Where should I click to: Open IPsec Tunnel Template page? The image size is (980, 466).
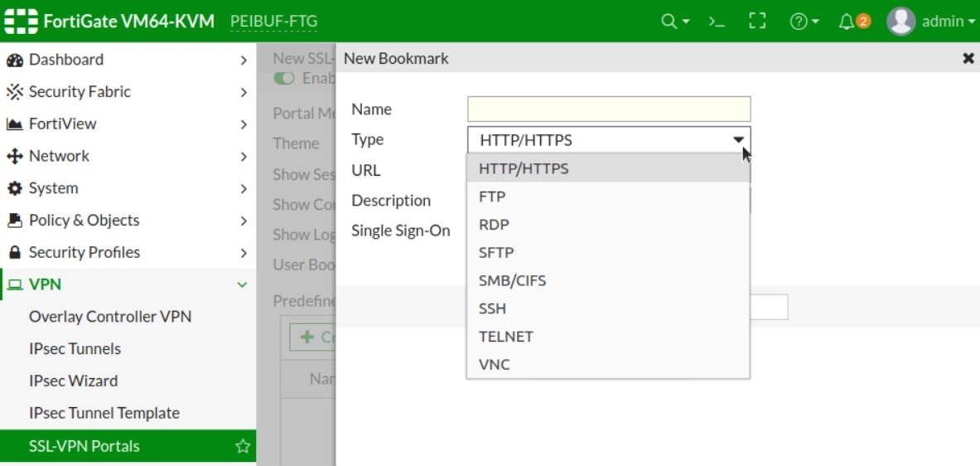(x=104, y=413)
